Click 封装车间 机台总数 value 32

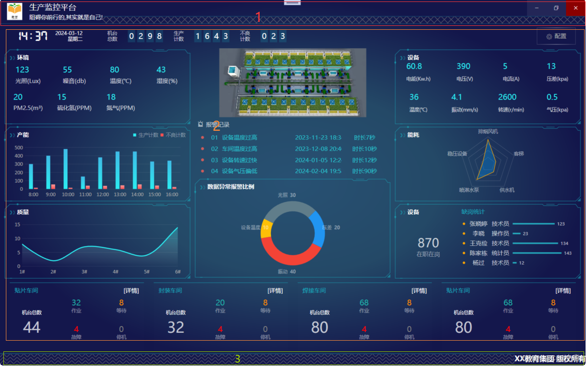pos(176,327)
